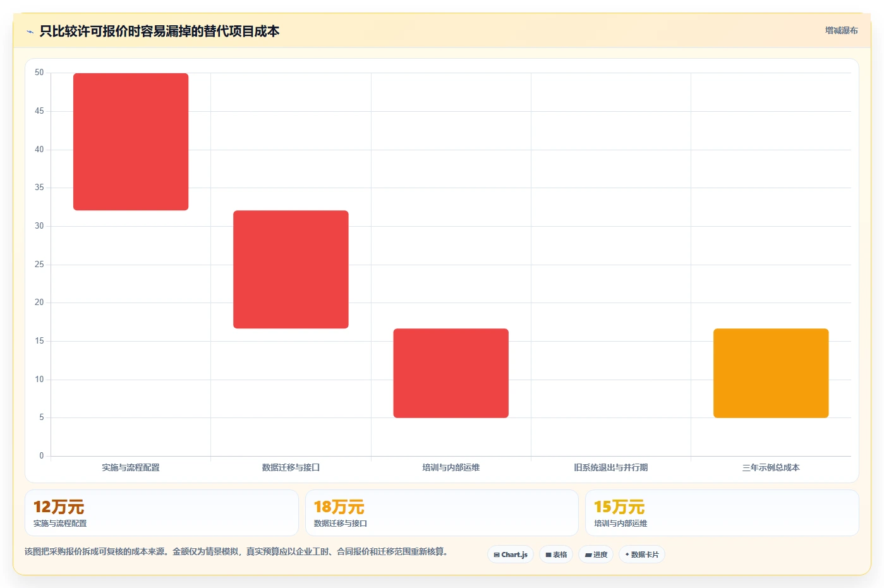
Task: Click y-axis value 50
Action: point(39,73)
